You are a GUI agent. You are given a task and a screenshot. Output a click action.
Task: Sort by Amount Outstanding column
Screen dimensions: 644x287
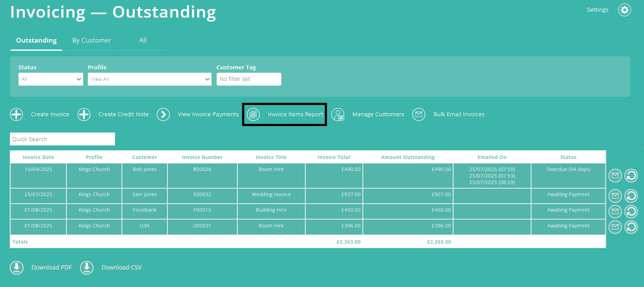click(x=408, y=157)
